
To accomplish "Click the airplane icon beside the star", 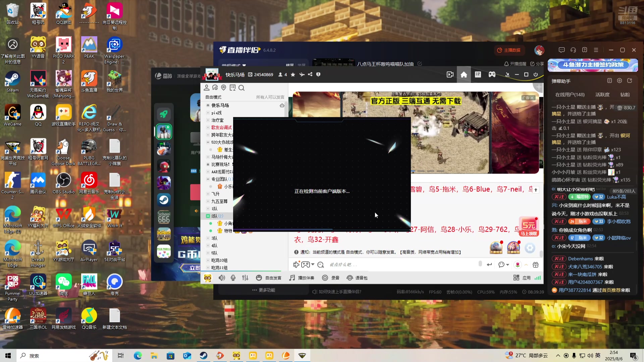I will tap(302, 75).
